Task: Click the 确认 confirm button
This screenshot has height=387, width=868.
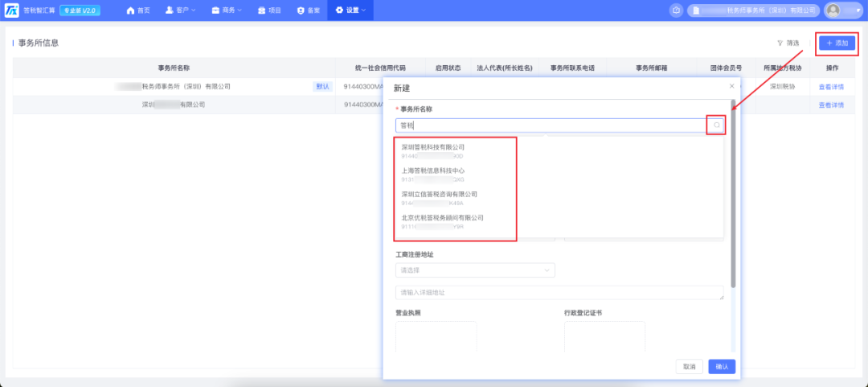Action: click(722, 367)
